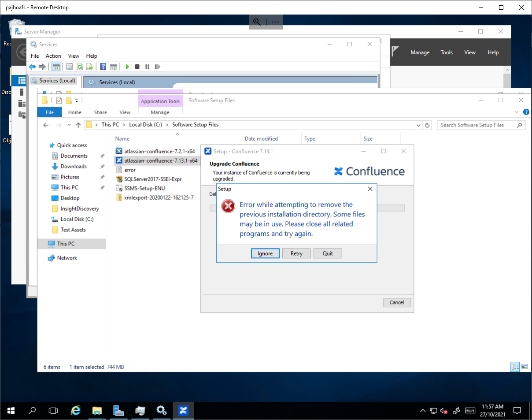
Task: Click the Refresh button beside the address bar
Action: pos(427,125)
